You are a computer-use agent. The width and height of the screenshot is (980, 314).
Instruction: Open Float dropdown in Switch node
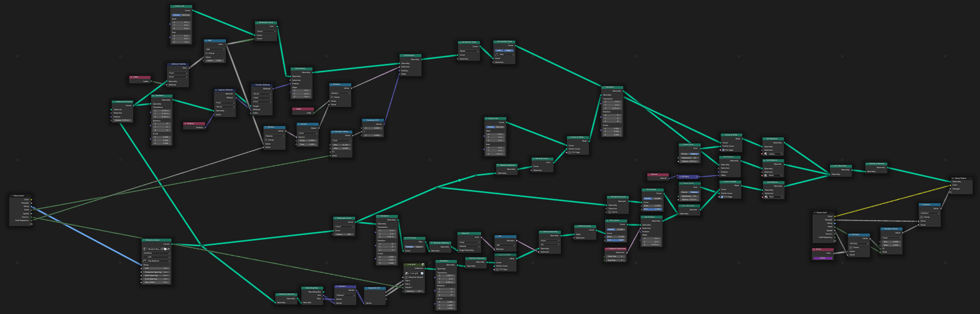[x=307, y=133]
